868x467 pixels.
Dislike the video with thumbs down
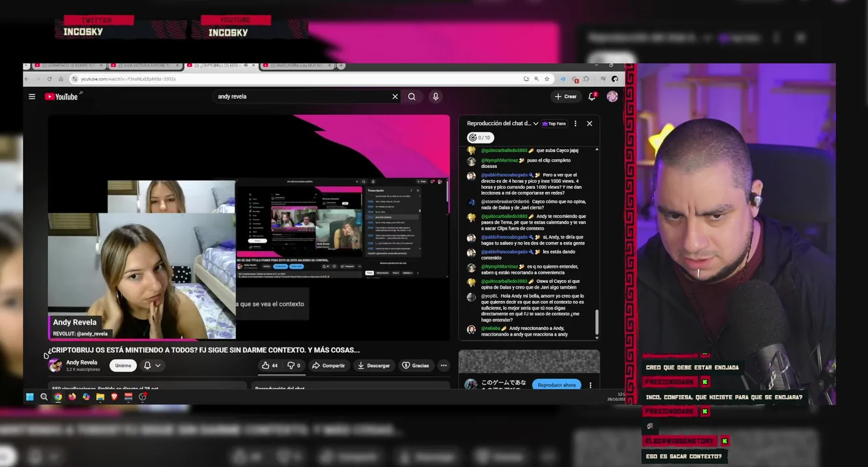point(294,366)
